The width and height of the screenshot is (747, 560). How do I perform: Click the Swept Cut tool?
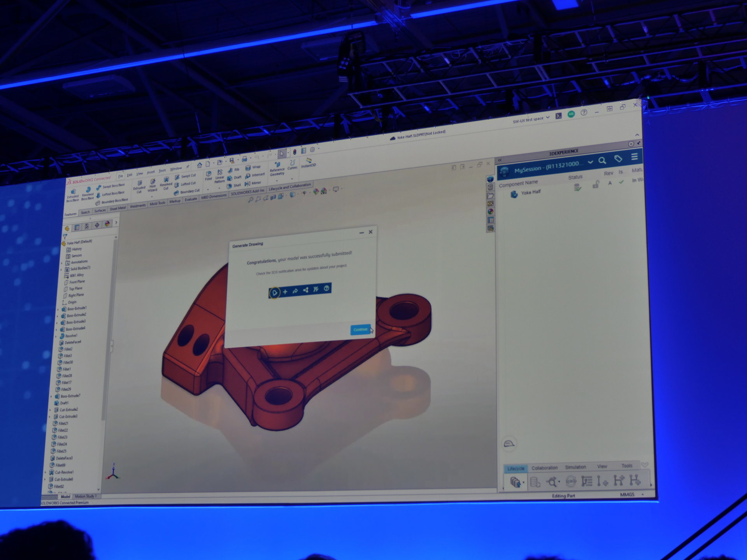(x=185, y=176)
